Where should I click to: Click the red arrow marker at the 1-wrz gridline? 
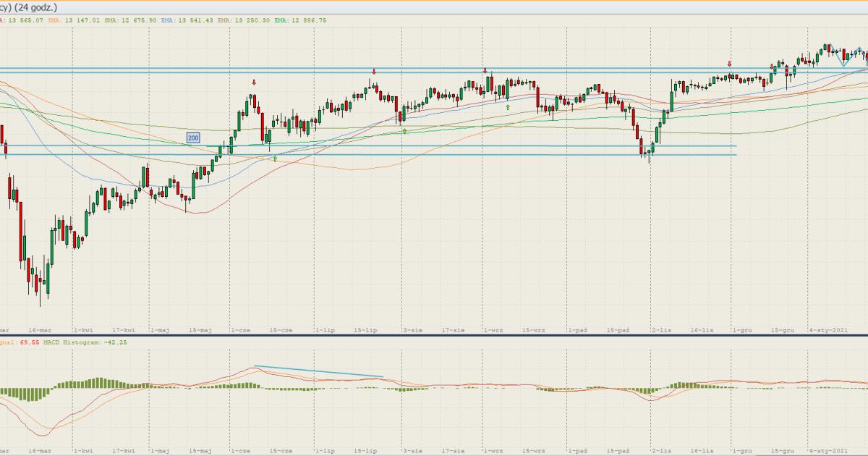(485, 71)
